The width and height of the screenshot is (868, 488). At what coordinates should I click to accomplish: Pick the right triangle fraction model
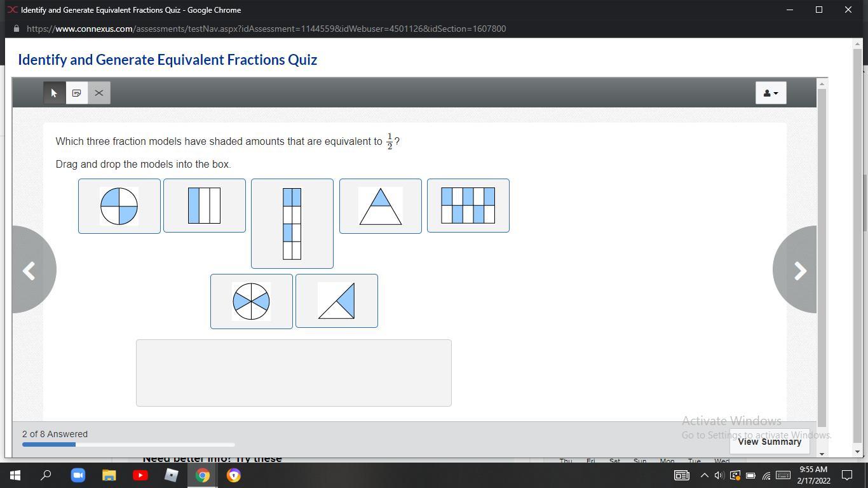click(337, 301)
